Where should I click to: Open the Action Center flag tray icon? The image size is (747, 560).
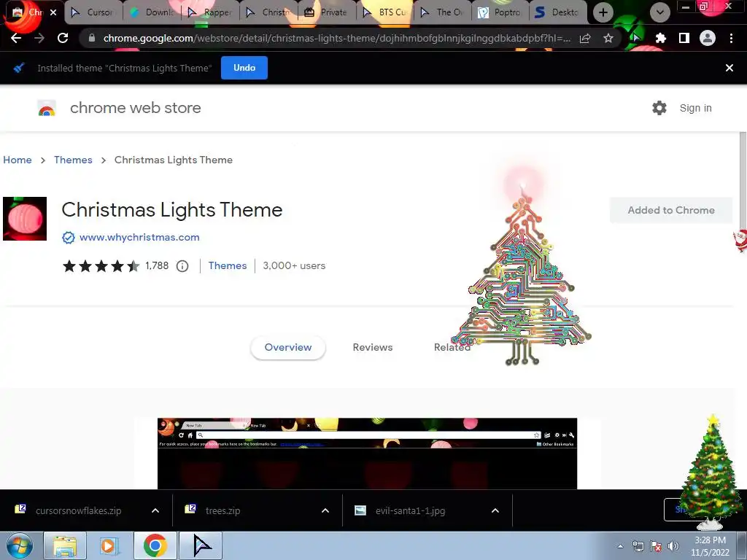click(656, 546)
